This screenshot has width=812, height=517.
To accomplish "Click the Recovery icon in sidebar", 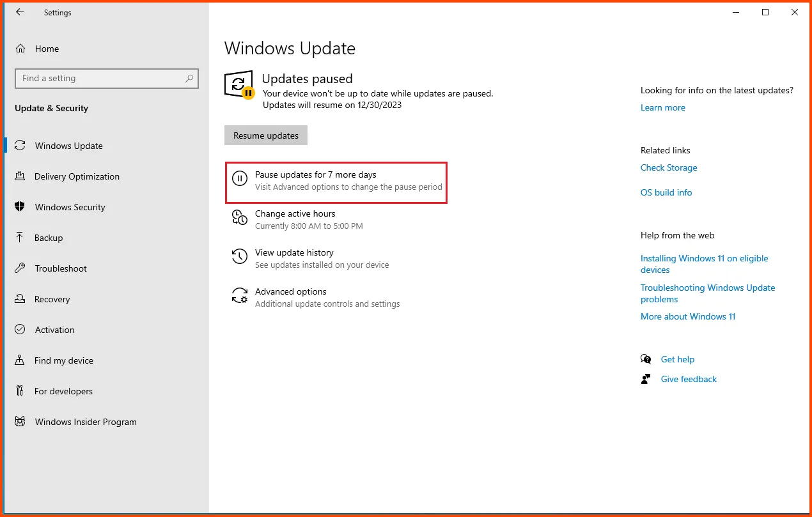I will click(20, 299).
